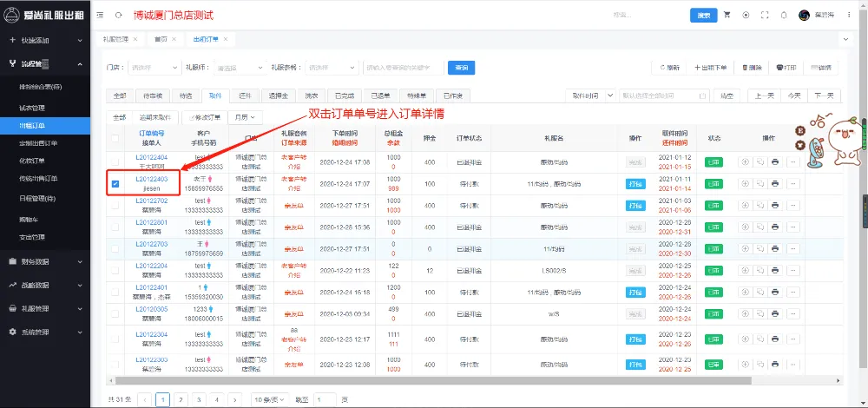The height and width of the screenshot is (408, 868).
Task: Click the blue 查询 query button
Action: (x=460, y=68)
